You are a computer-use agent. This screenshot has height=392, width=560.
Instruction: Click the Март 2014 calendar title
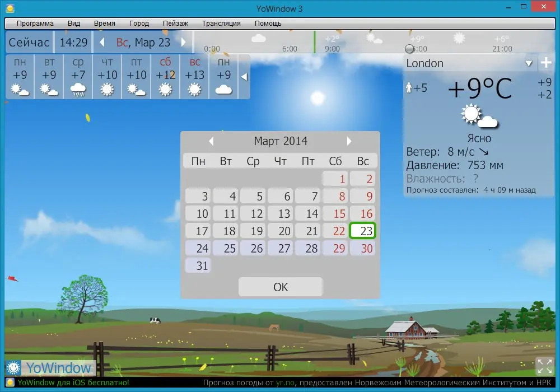point(281,141)
